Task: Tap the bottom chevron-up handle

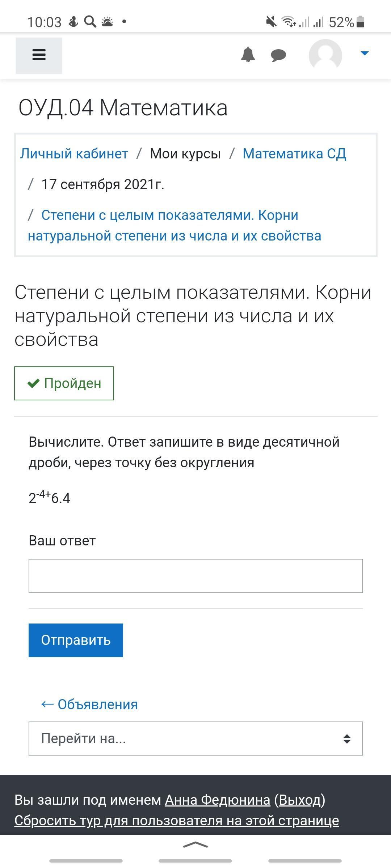Action: coord(195,845)
